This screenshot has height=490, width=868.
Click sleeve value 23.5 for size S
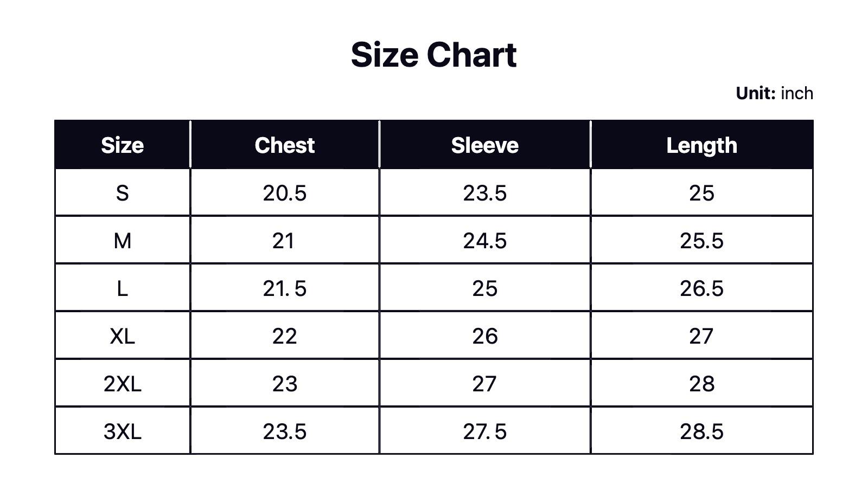click(x=484, y=193)
